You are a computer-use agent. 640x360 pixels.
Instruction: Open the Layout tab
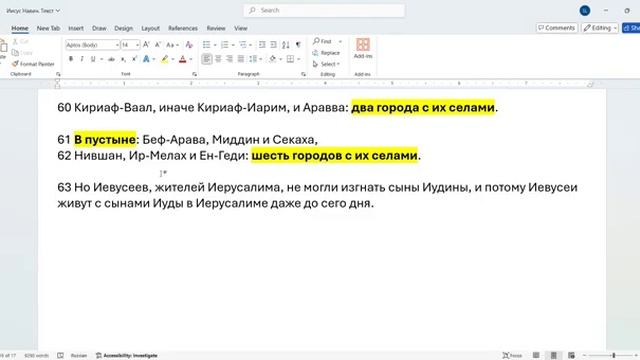[150, 28]
